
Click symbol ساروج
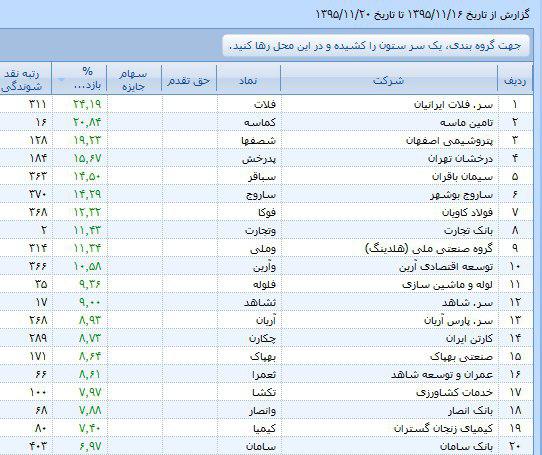[x=261, y=194]
